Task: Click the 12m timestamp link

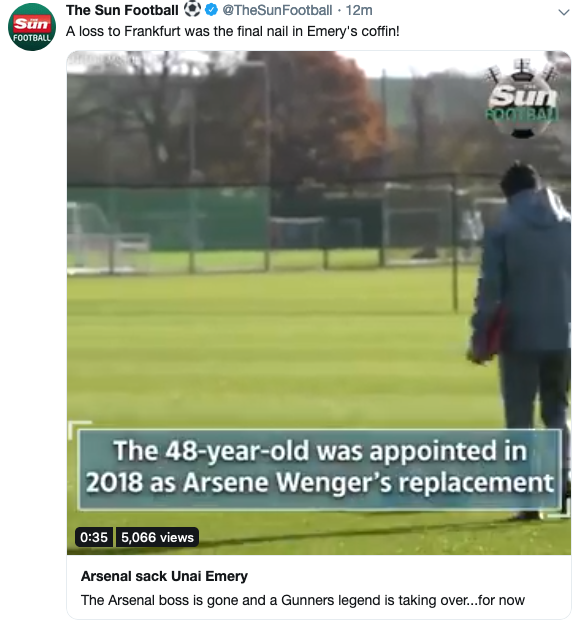Action: point(359,10)
